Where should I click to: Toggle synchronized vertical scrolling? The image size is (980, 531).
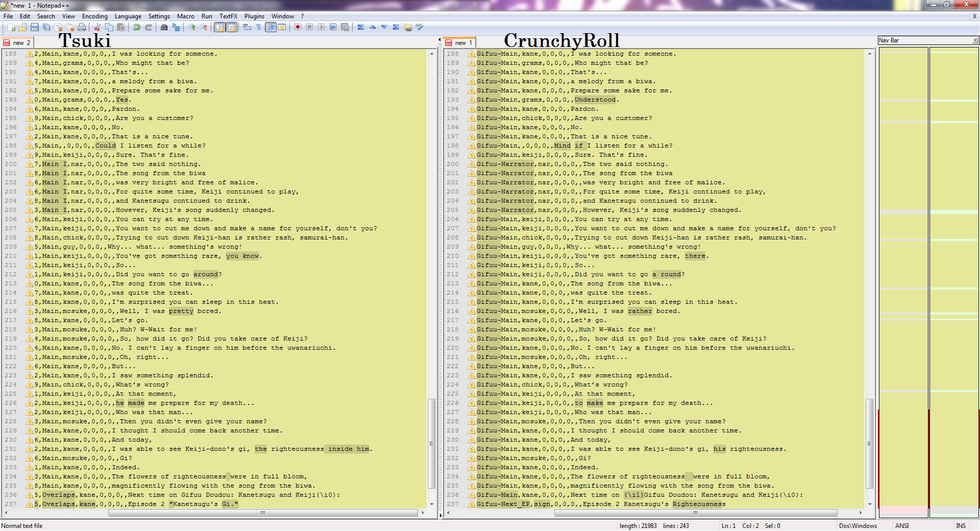coord(219,27)
